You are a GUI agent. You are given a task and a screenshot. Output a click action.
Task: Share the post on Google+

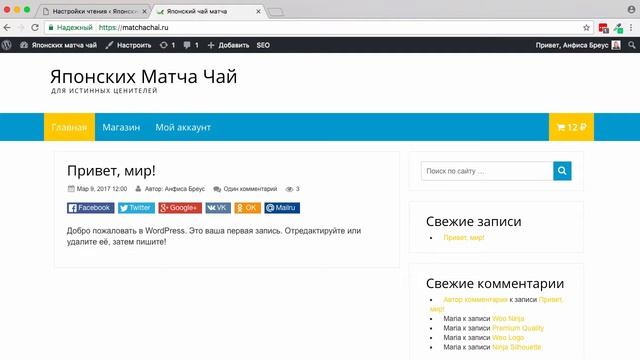point(180,208)
